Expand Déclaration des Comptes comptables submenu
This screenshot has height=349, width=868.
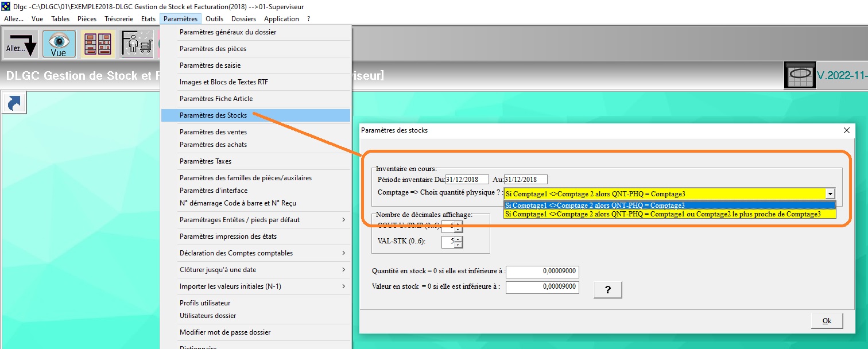[255, 253]
